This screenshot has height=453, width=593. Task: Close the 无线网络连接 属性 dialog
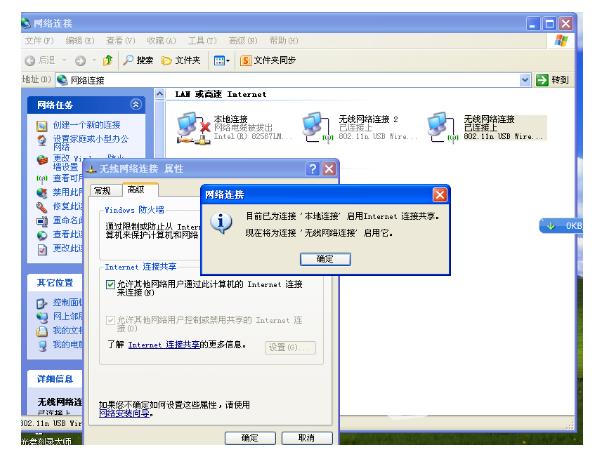pos(329,169)
